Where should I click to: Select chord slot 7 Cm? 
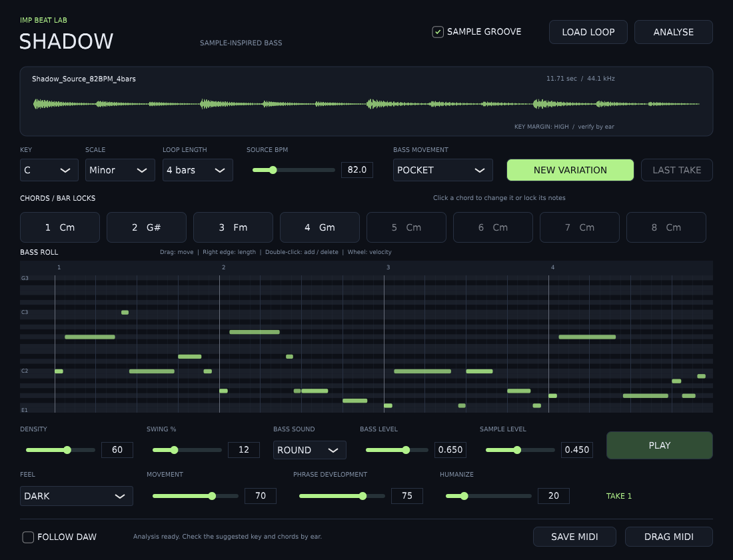[x=580, y=227]
